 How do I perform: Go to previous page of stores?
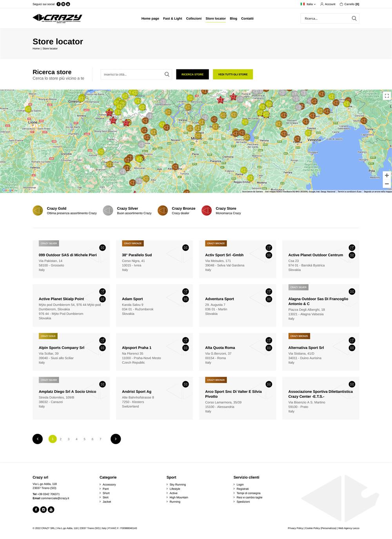click(x=37, y=439)
